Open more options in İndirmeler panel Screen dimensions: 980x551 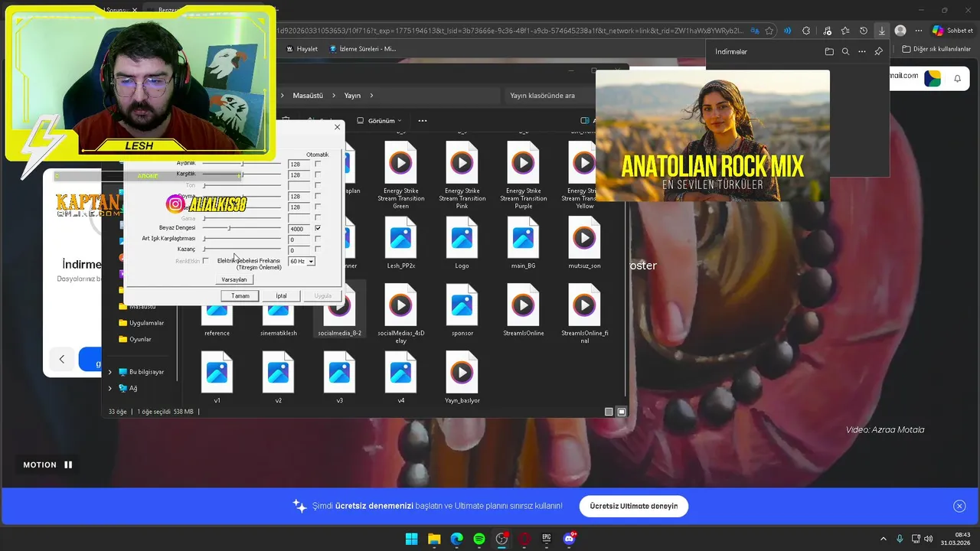(862, 51)
